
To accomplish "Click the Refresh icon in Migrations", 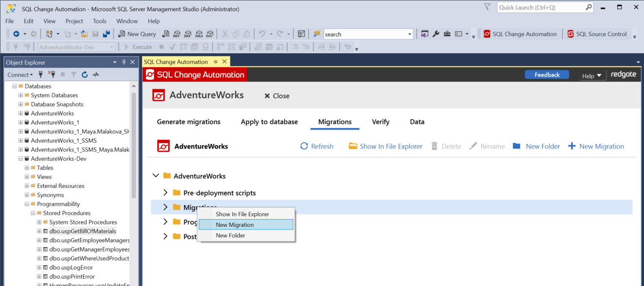I will pos(304,146).
